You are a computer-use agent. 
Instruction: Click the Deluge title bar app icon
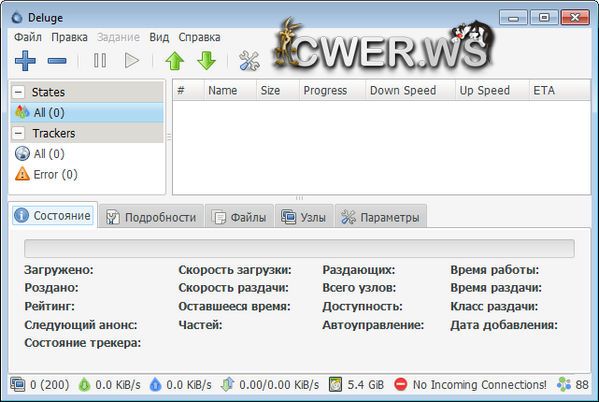click(17, 18)
